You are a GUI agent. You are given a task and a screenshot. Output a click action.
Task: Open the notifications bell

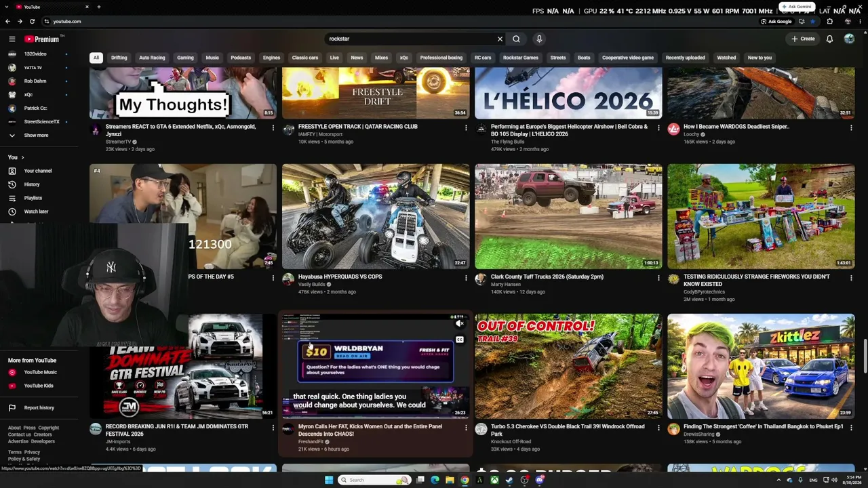[x=829, y=39]
